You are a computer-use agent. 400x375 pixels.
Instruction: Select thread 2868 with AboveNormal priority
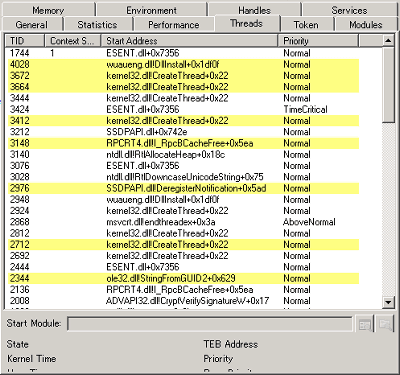tap(183, 222)
